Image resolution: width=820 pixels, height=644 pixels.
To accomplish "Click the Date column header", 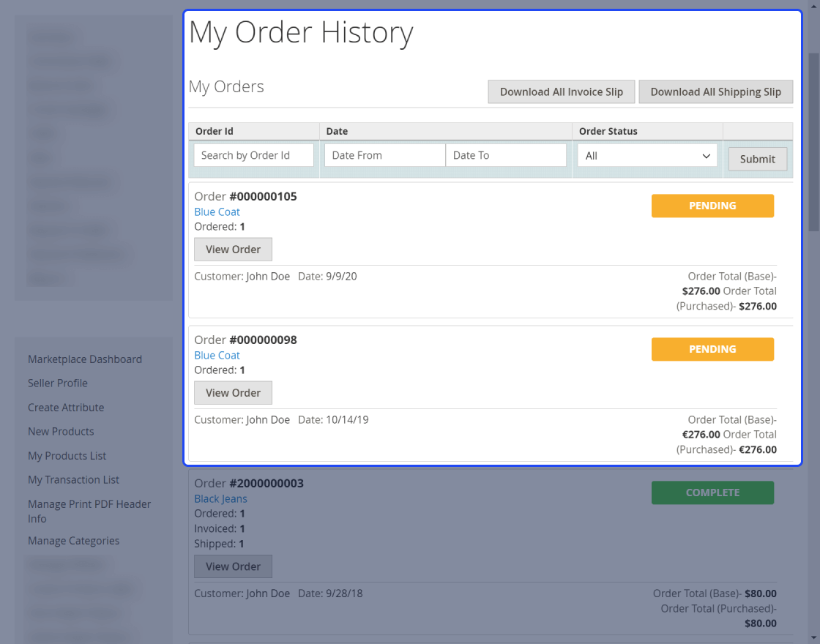I will pyautogui.click(x=337, y=131).
